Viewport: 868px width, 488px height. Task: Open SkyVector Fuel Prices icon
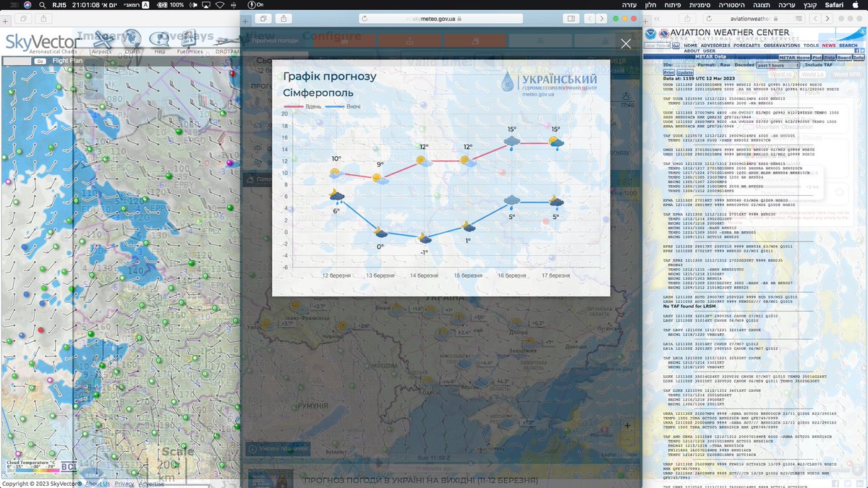tap(190, 38)
